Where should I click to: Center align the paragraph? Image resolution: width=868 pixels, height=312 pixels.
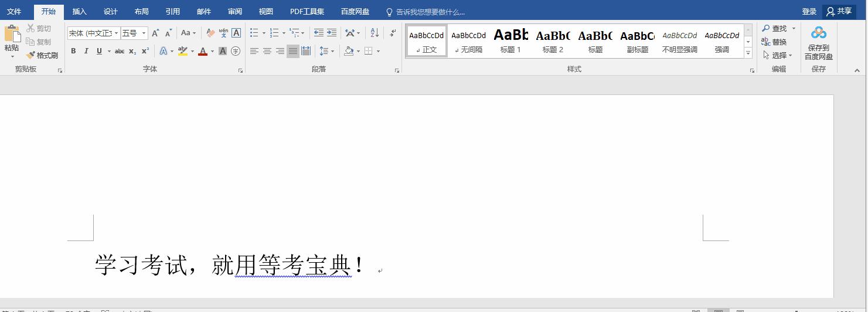pyautogui.click(x=267, y=52)
